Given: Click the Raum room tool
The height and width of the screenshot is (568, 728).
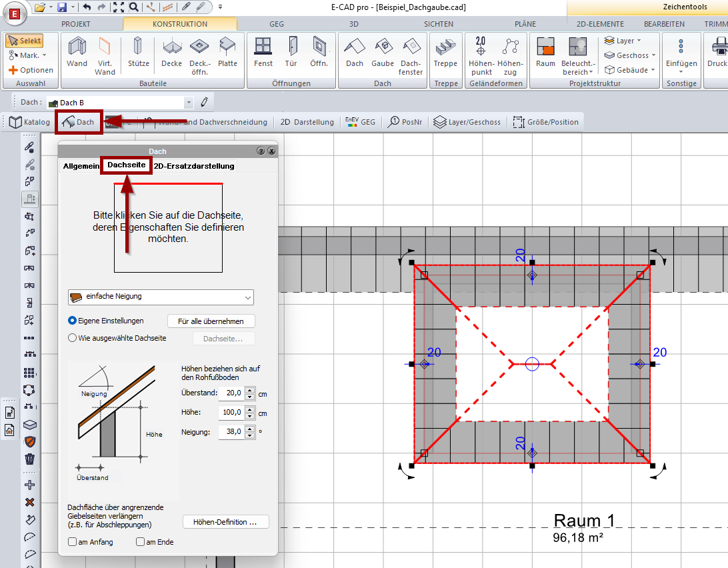Looking at the screenshot, I should [545, 52].
